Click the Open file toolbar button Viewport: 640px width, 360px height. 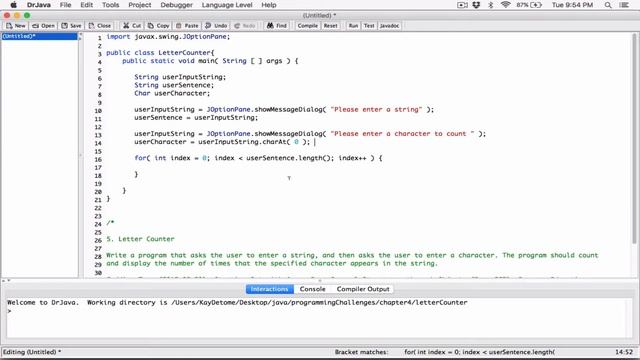43,26
